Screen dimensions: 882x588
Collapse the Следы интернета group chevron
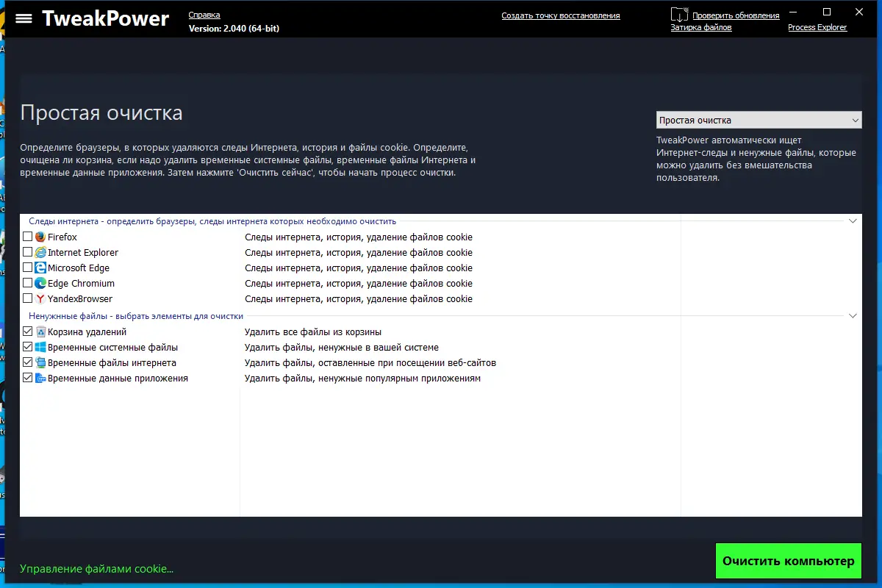point(853,220)
